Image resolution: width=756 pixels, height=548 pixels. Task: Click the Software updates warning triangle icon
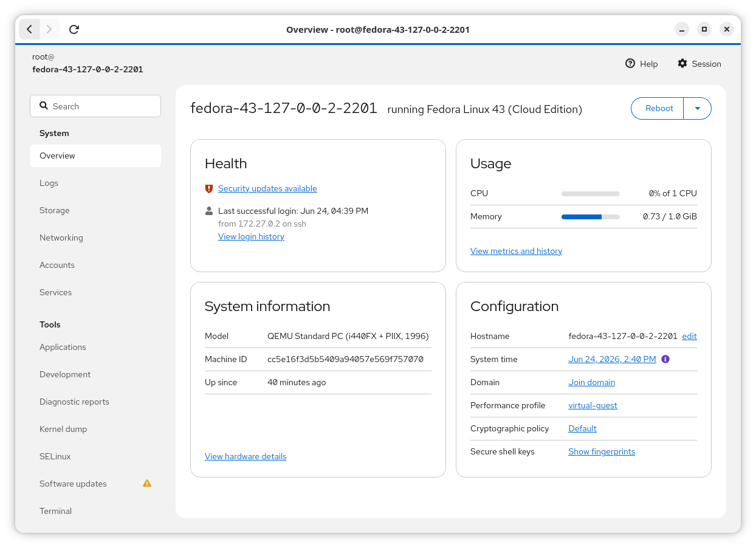pos(147,483)
